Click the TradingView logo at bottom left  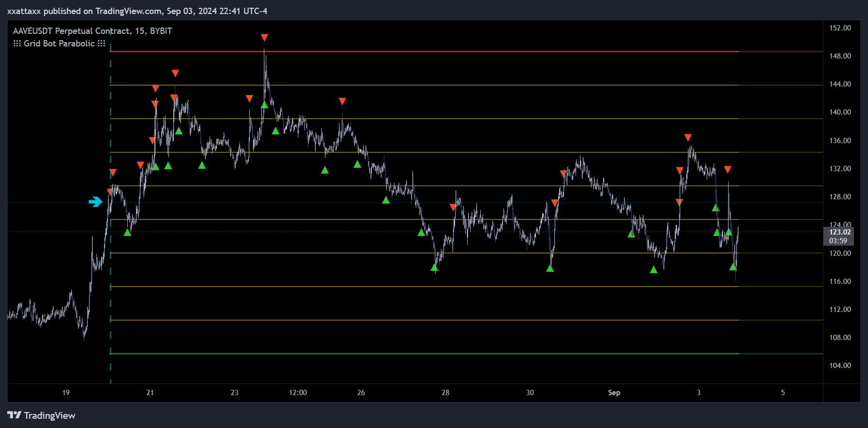click(x=41, y=415)
